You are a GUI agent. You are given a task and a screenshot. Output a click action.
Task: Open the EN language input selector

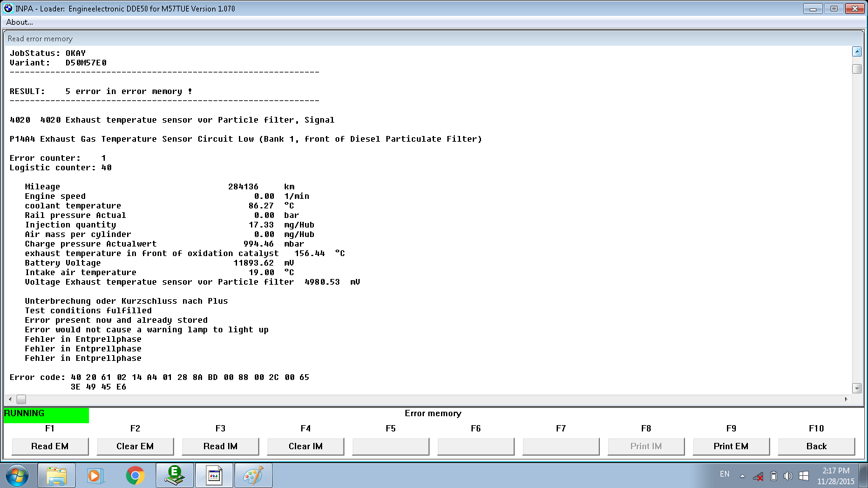724,474
